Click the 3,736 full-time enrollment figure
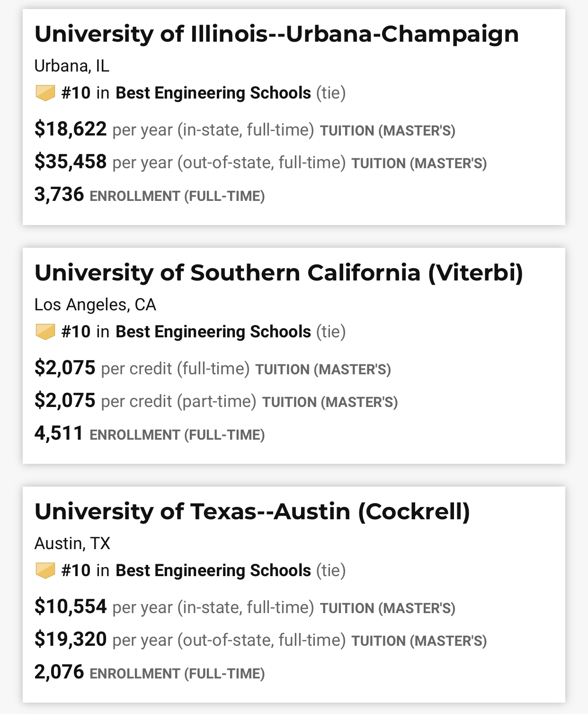Image resolution: width=588 pixels, height=714 pixels. 59,195
